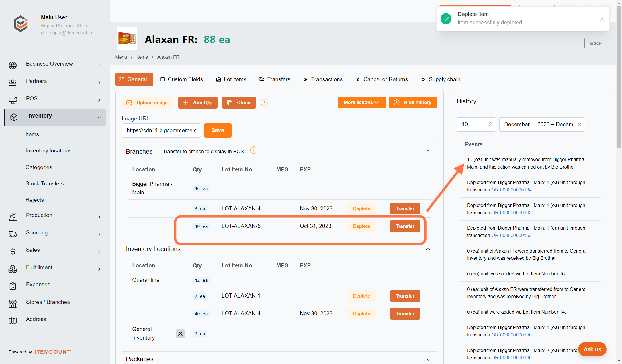Click the history date range field
This screenshot has height=364, width=622.
(x=542, y=124)
